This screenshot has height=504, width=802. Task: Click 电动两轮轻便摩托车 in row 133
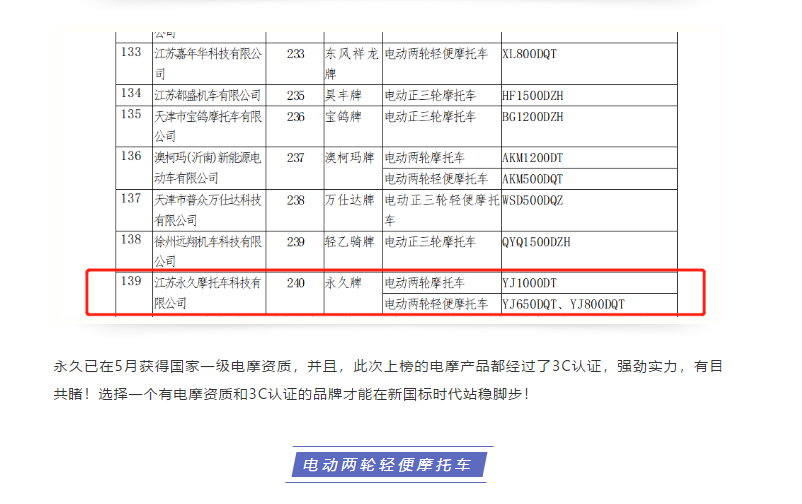436,54
